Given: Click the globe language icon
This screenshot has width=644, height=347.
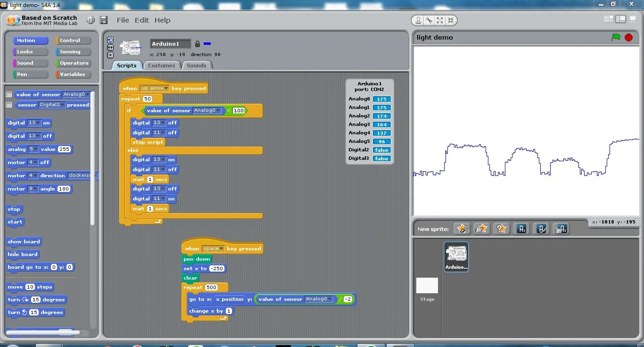Looking at the screenshot, I should (x=91, y=20).
